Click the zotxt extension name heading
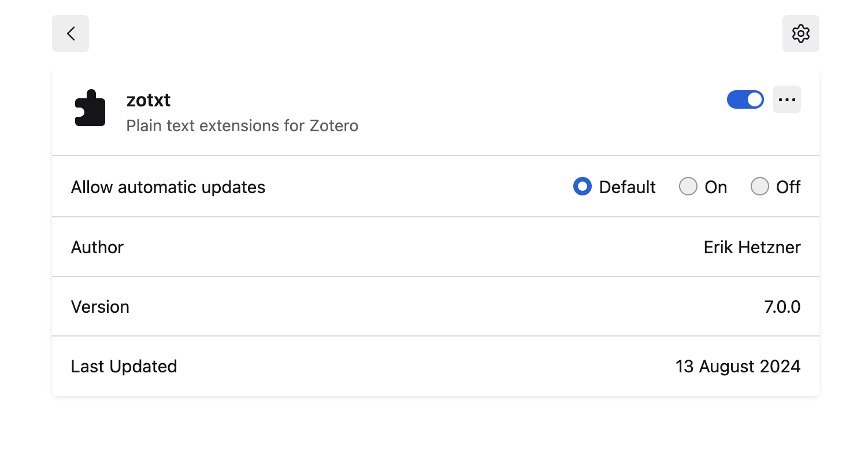Image resolution: width=868 pixels, height=451 pixels. 149,100
